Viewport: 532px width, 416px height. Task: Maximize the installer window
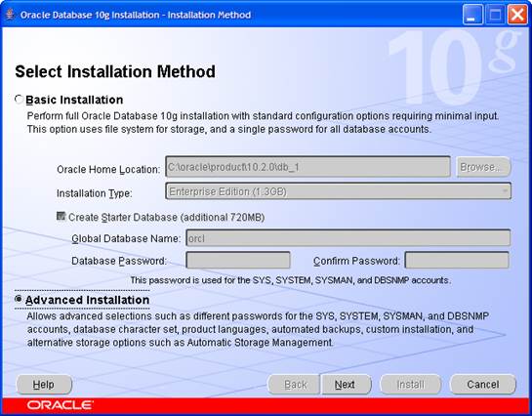point(495,16)
